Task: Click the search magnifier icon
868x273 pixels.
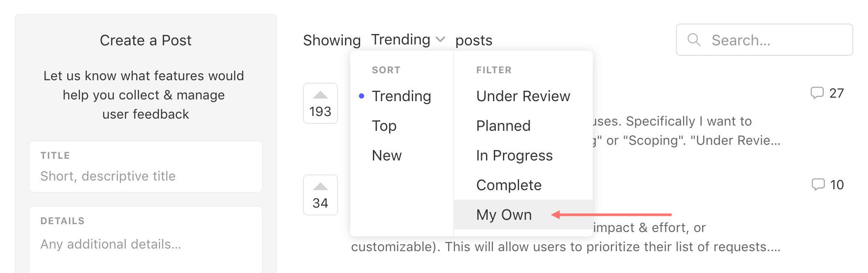Action: [694, 40]
